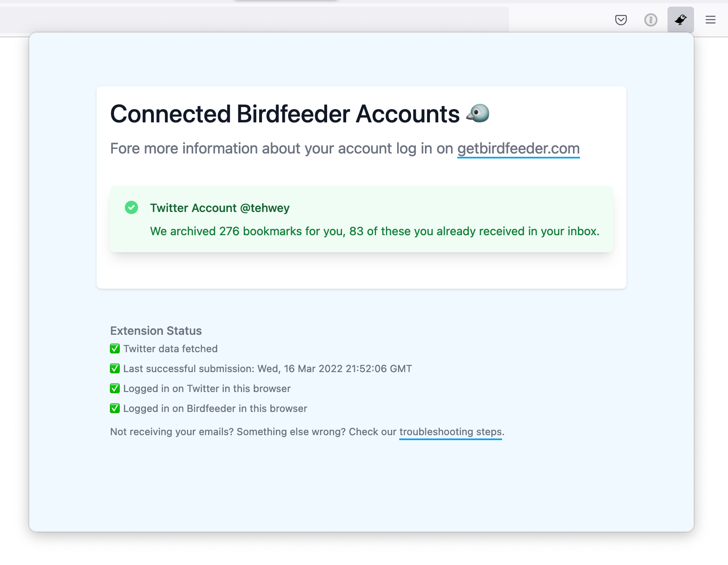Click the Twitter Account @tehwey title
Viewport: 728px width, 565px height.
point(220,208)
